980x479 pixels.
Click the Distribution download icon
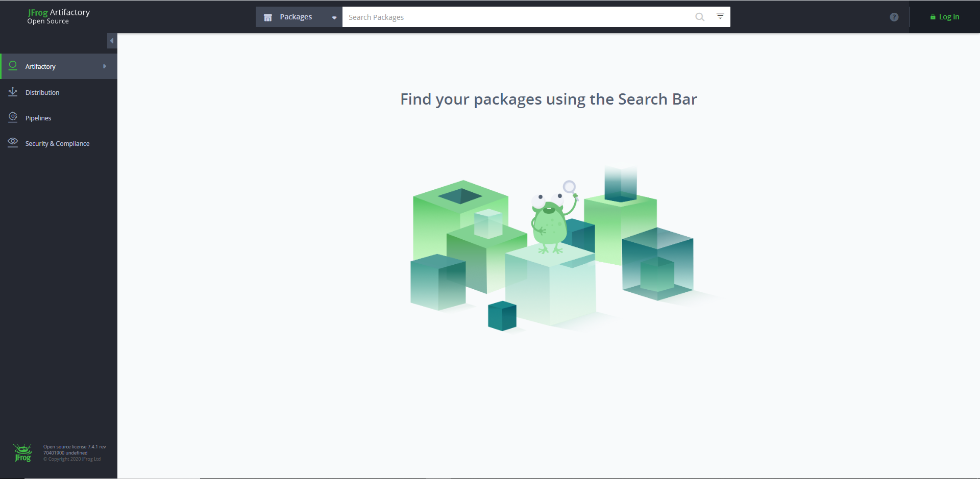tap(13, 92)
